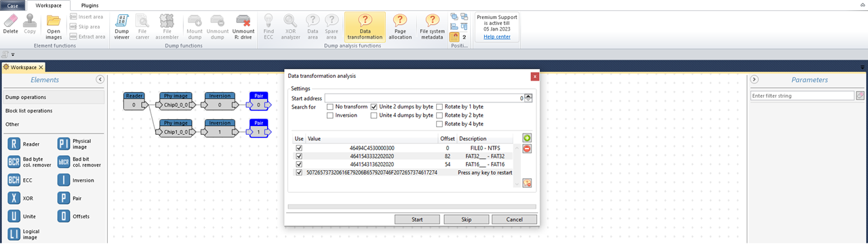Pick the Pair element in Elements panel
Image resolution: width=868 pixels, height=244 pixels.
(x=63, y=199)
